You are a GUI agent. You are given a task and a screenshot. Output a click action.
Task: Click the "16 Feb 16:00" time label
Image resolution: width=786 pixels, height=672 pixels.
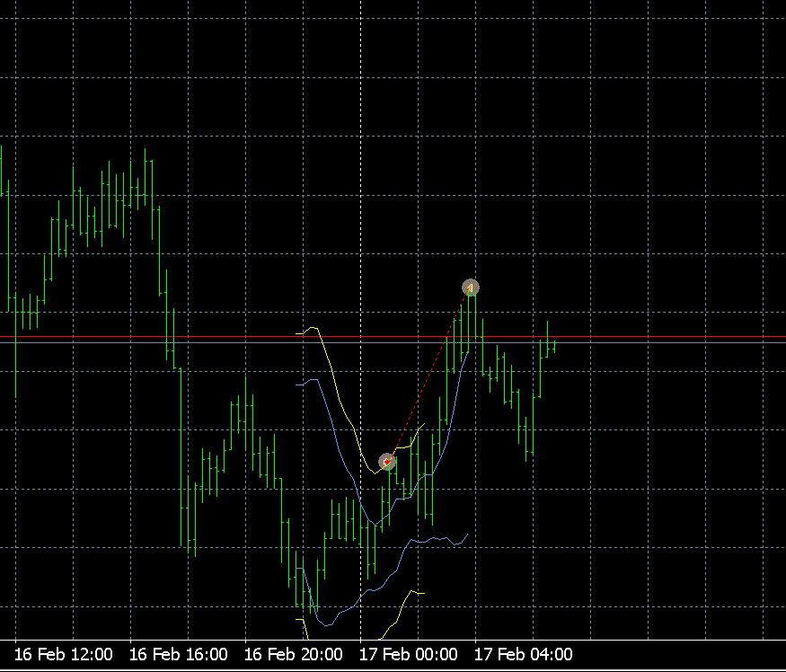(178, 654)
